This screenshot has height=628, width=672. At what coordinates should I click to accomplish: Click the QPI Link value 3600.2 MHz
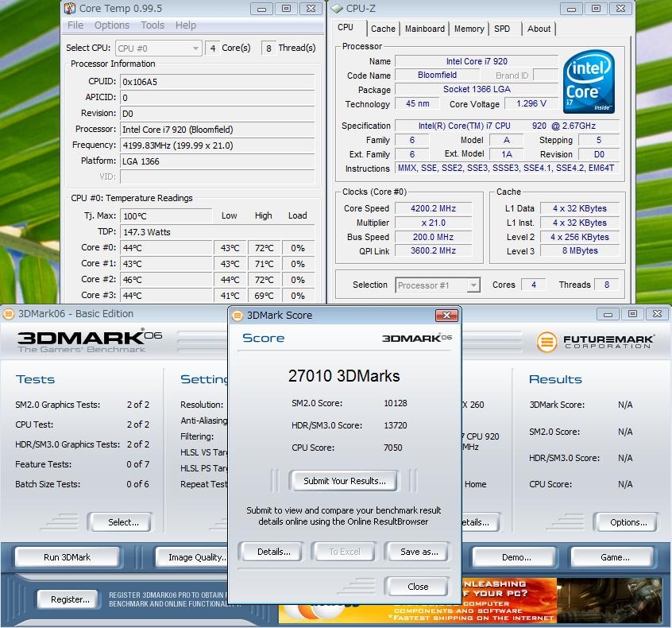click(433, 250)
